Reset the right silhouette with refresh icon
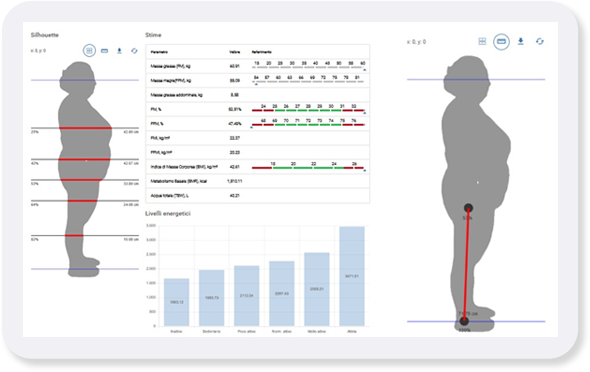 click(x=540, y=41)
